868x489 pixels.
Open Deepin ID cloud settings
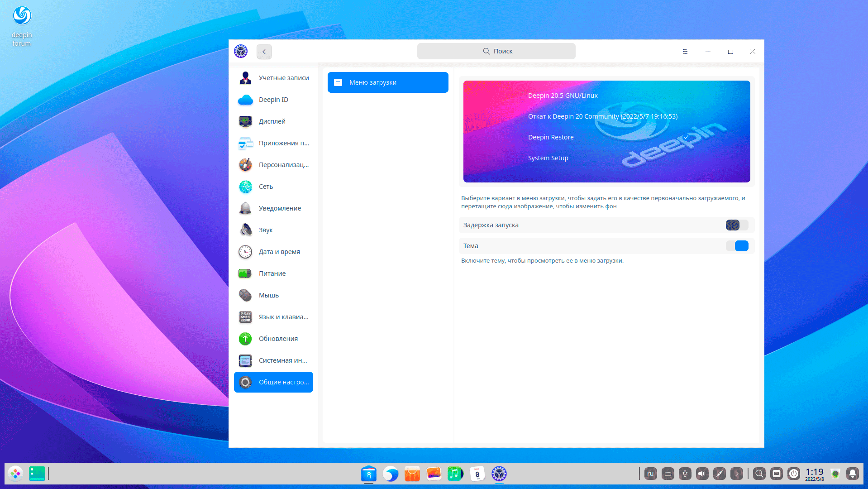tap(273, 100)
